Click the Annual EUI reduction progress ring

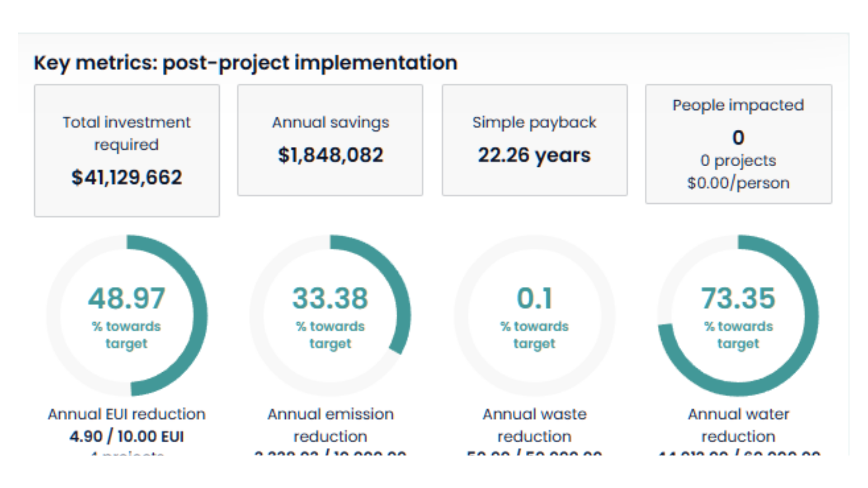pos(127,315)
